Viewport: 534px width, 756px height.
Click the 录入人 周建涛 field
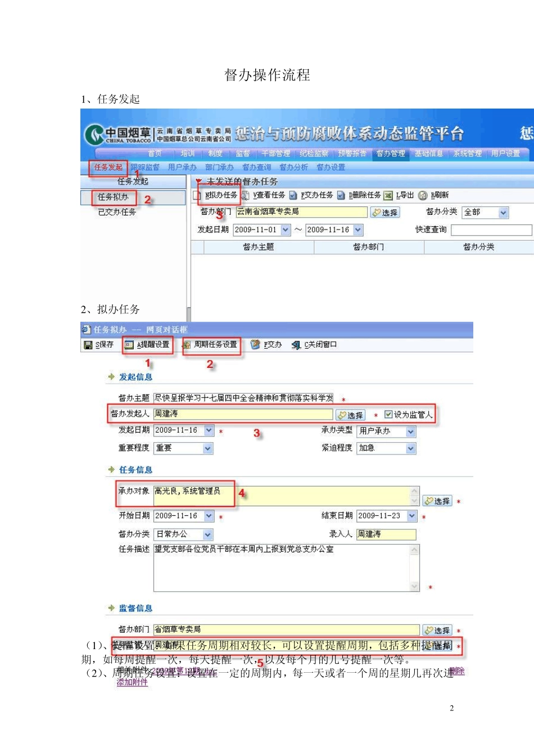[386, 534]
